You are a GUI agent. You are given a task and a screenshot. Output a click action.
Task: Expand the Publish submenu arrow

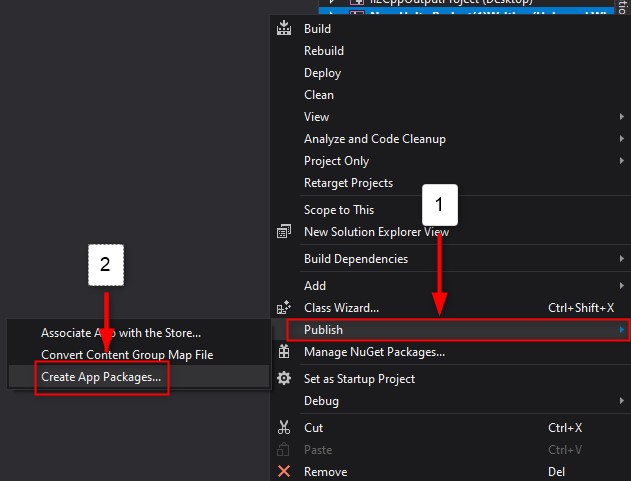click(x=621, y=330)
